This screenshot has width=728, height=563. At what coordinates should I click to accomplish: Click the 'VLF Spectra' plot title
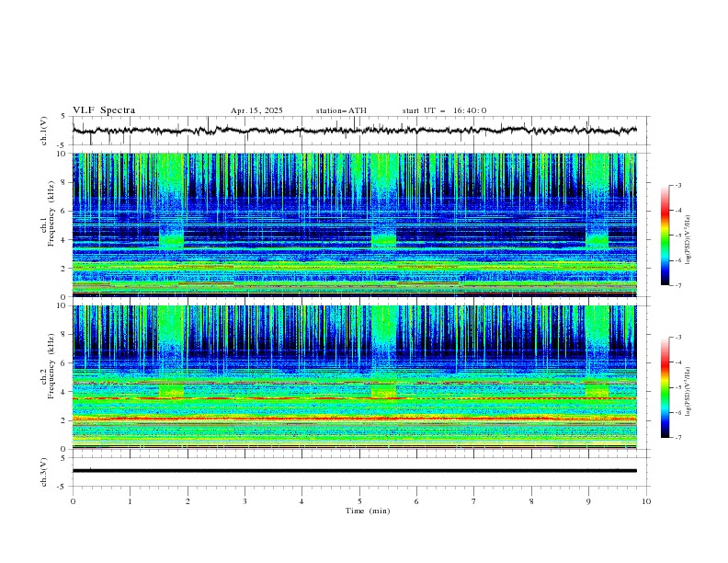104,110
